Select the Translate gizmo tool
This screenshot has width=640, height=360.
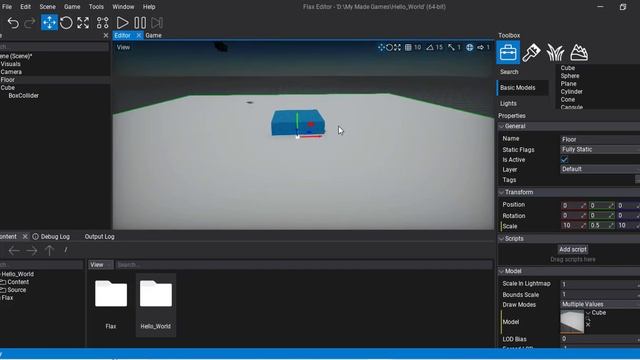click(49, 22)
